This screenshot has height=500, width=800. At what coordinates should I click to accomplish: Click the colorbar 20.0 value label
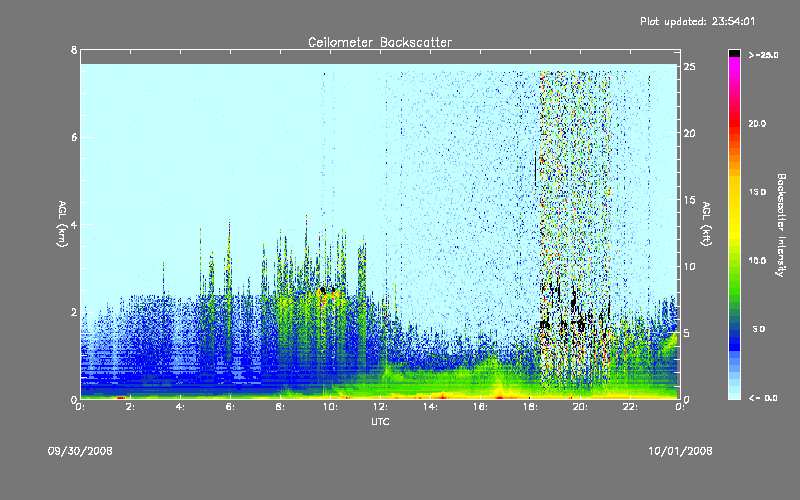[757, 124]
